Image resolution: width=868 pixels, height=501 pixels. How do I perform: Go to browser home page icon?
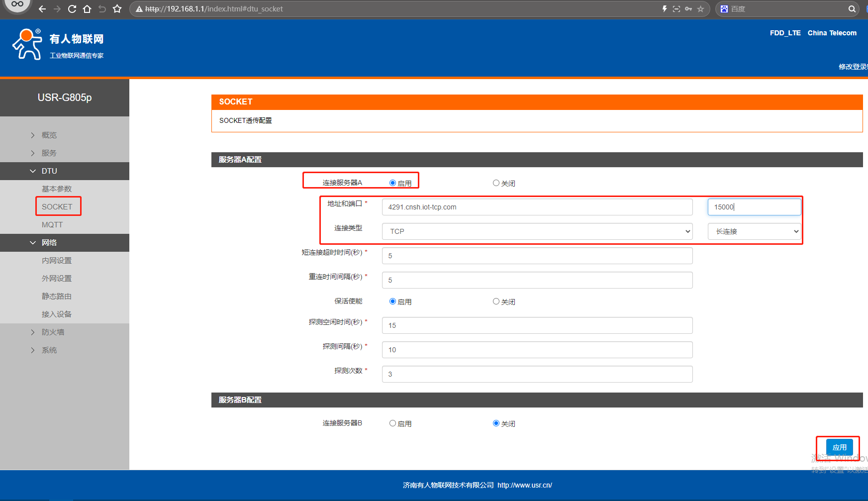click(x=87, y=9)
